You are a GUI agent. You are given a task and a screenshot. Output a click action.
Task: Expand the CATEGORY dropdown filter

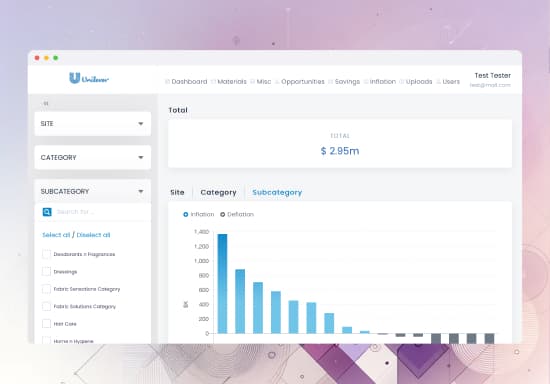point(93,157)
